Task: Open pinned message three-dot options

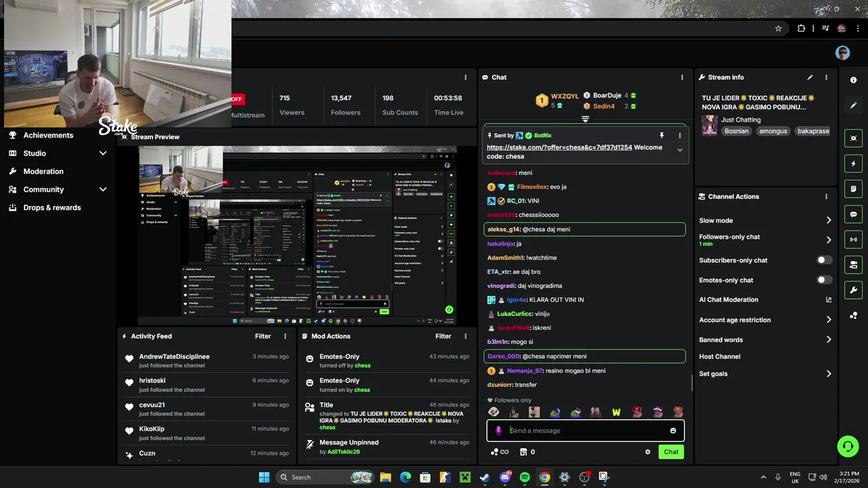Action: pos(679,136)
